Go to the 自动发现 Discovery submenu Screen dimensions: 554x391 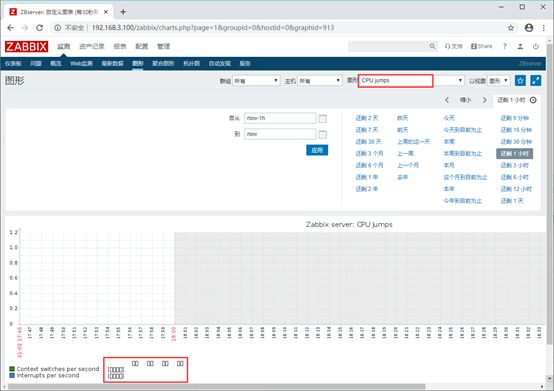coord(219,64)
